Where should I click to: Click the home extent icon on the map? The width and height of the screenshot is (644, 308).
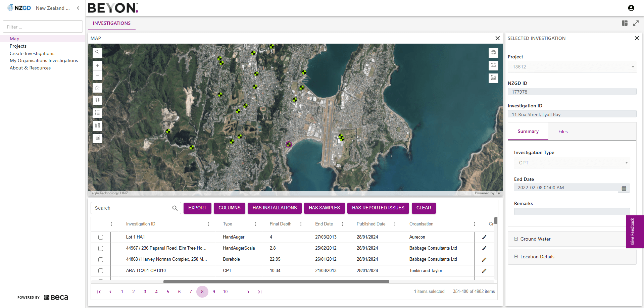97,88
